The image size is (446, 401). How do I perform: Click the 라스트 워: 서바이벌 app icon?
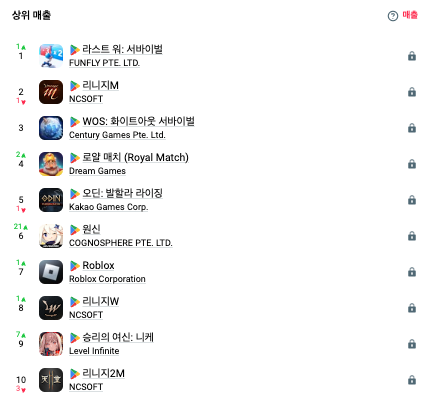tap(51, 56)
